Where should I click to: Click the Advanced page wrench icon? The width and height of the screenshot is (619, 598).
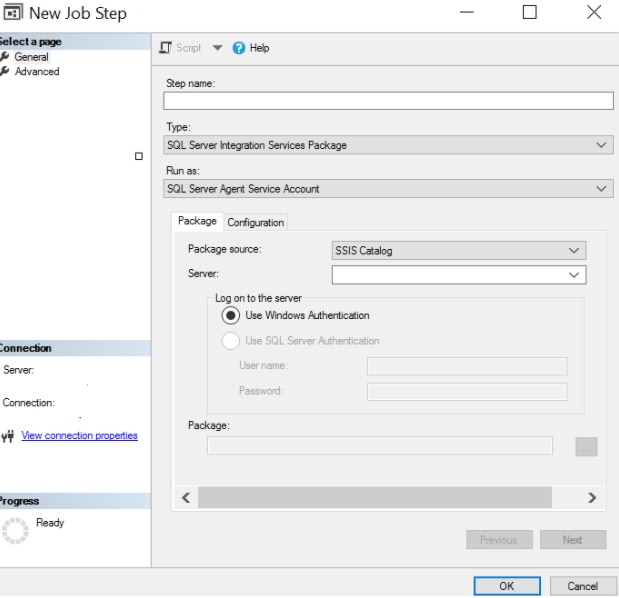[x=5, y=71]
